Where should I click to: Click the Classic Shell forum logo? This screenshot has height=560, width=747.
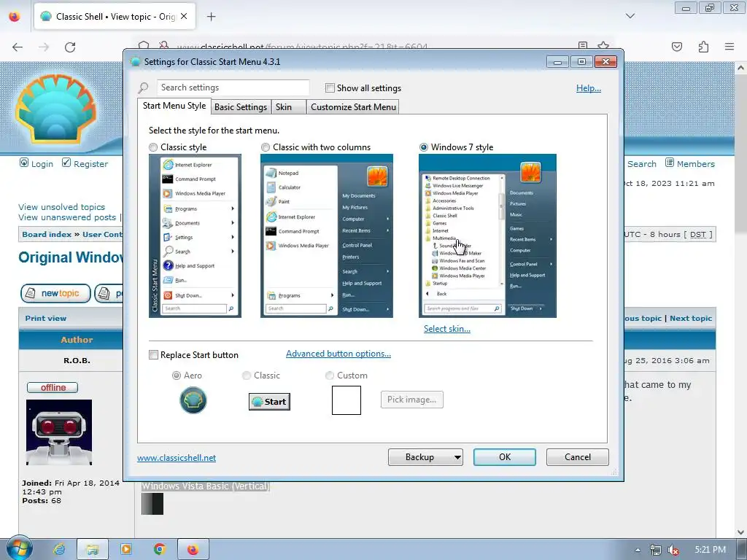point(56,109)
